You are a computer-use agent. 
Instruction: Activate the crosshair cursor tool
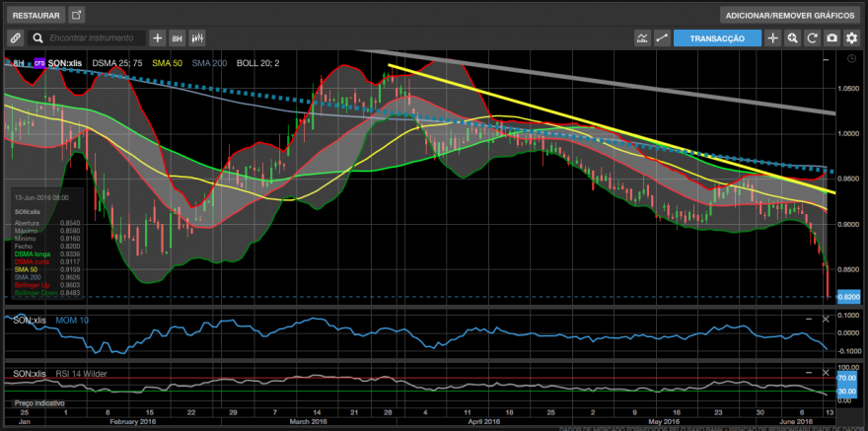[x=772, y=38]
